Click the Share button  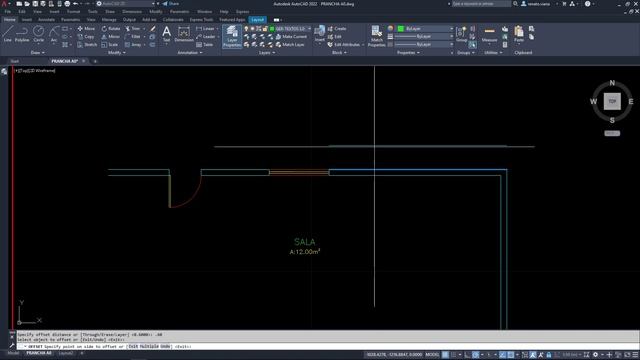(171, 4)
